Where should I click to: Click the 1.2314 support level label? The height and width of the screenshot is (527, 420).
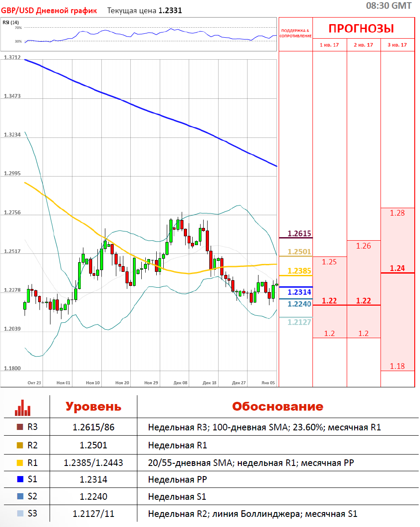pyautogui.click(x=299, y=292)
